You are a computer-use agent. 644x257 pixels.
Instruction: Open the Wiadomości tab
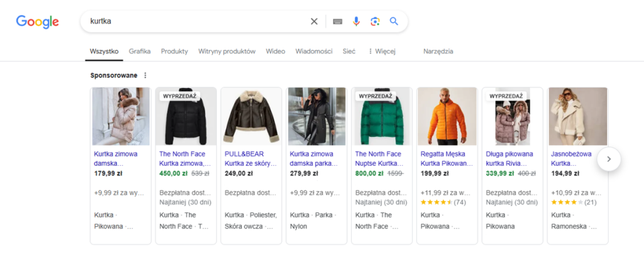[x=314, y=52]
